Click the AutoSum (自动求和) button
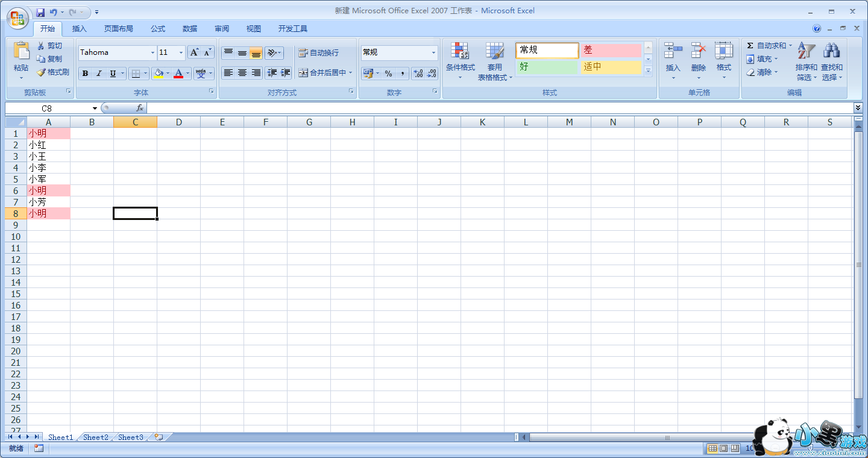The height and width of the screenshot is (458, 868). pos(766,46)
